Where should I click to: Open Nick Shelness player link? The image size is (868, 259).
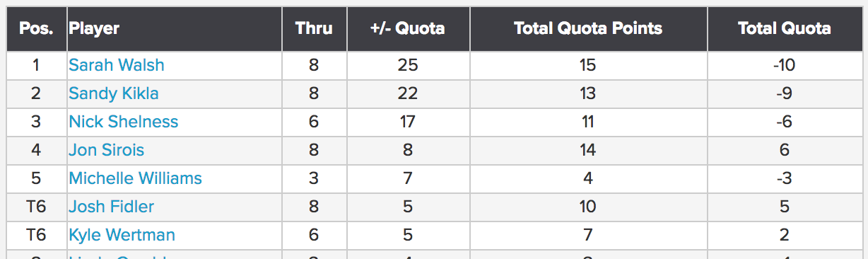click(124, 122)
